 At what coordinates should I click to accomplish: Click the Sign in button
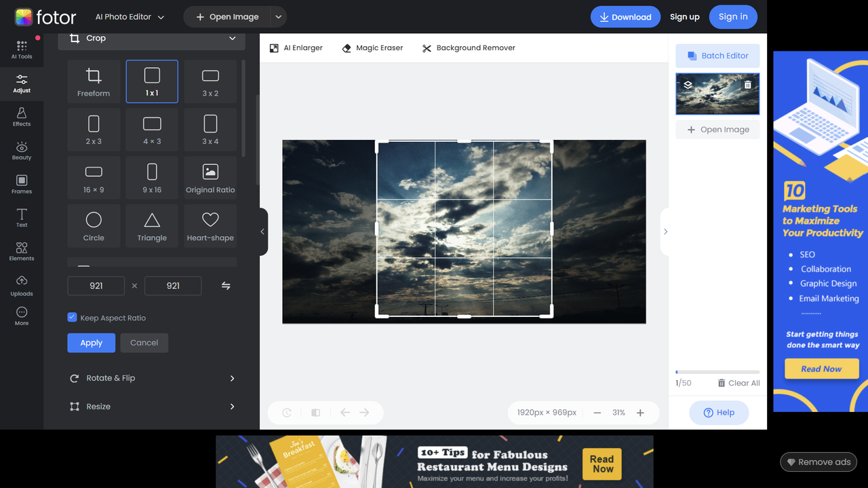click(733, 17)
